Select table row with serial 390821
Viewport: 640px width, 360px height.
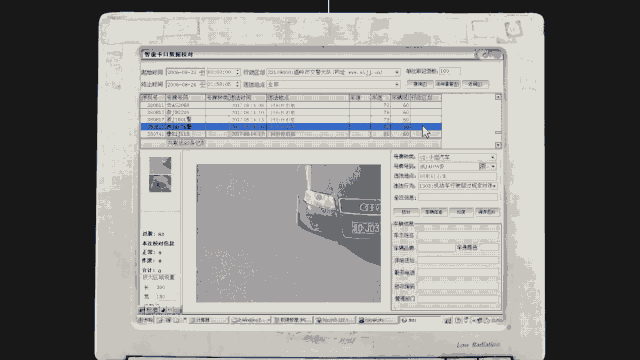click(x=291, y=105)
